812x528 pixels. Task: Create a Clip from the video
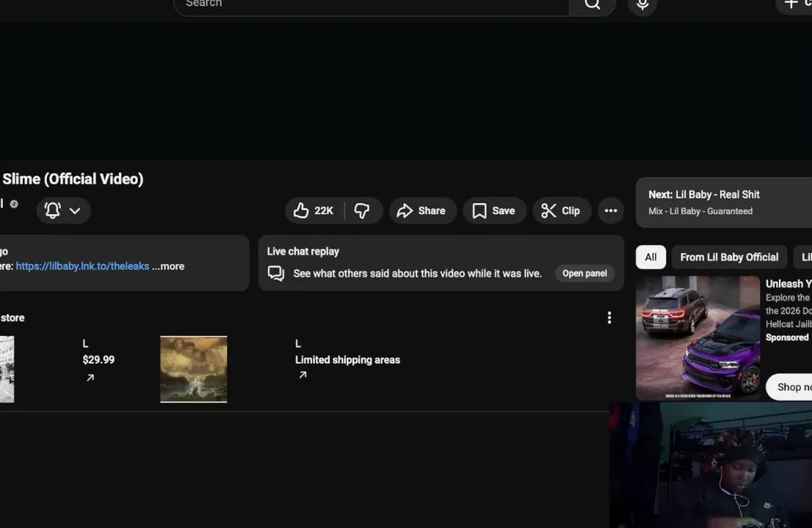point(561,210)
